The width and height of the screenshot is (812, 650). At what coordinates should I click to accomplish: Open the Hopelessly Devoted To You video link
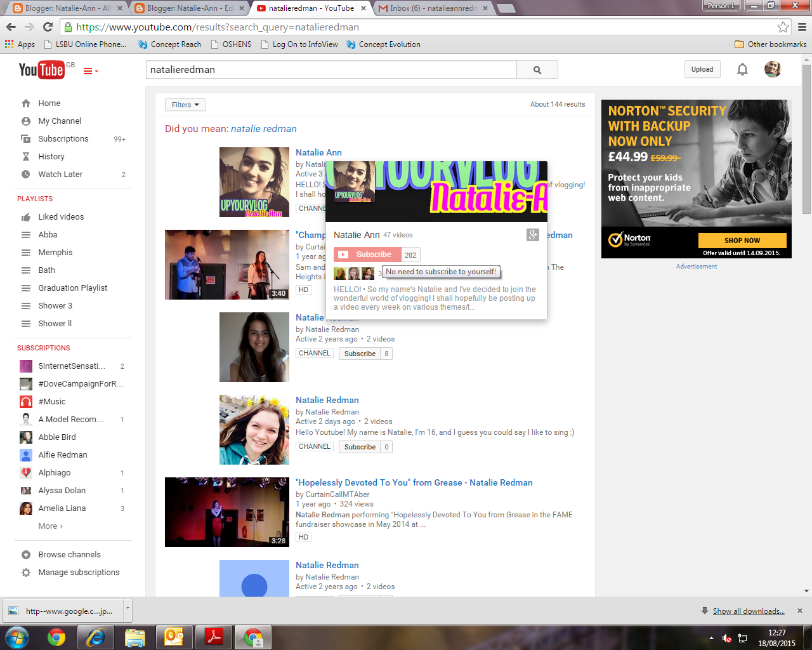click(x=414, y=482)
